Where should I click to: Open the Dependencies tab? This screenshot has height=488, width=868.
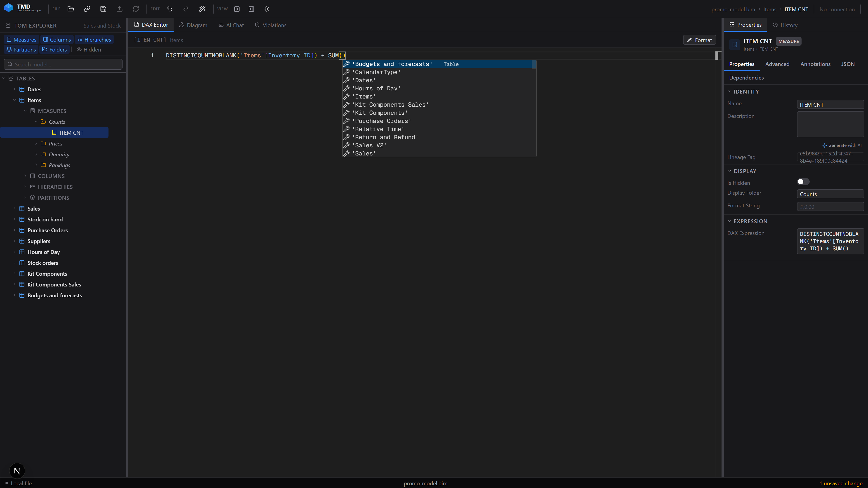[x=746, y=77]
